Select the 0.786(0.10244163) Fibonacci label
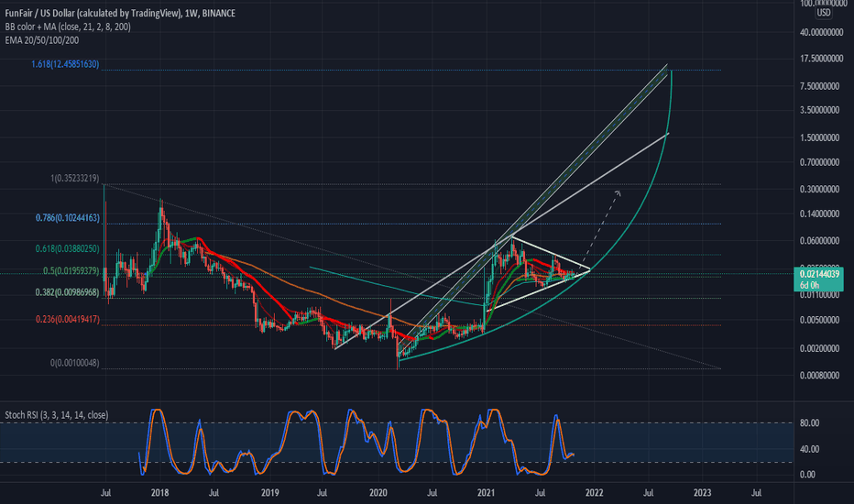854x504 pixels. point(68,218)
